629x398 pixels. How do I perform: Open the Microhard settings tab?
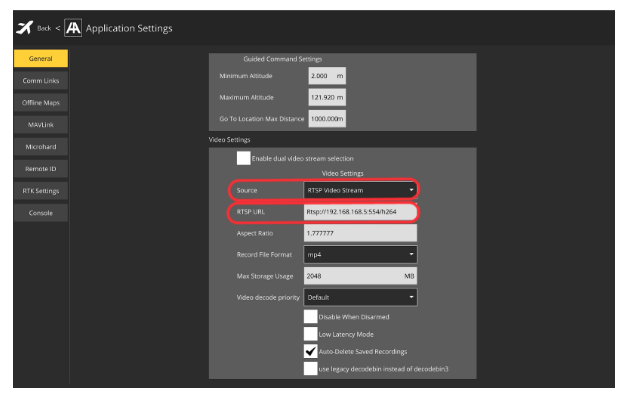[41, 147]
